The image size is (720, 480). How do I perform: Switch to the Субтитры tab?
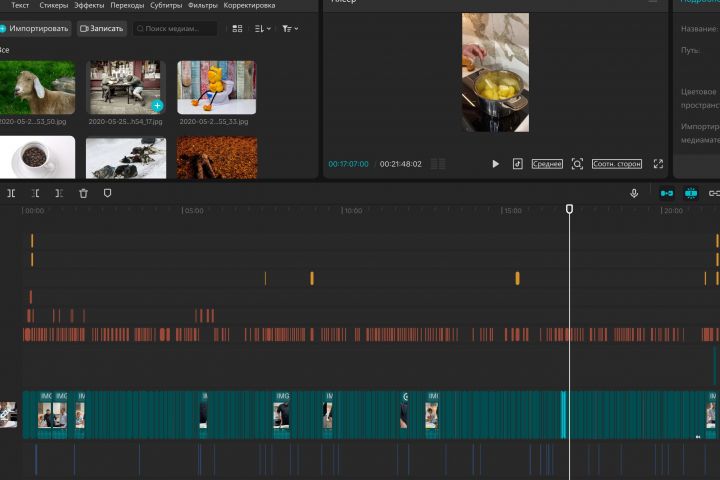166,6
